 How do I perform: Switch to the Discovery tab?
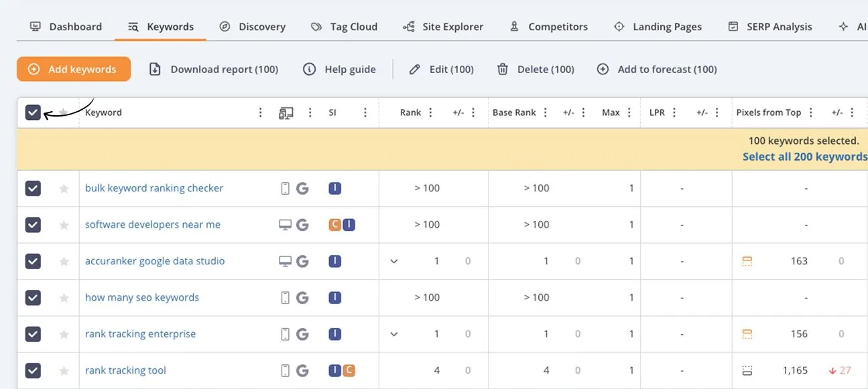pyautogui.click(x=253, y=27)
